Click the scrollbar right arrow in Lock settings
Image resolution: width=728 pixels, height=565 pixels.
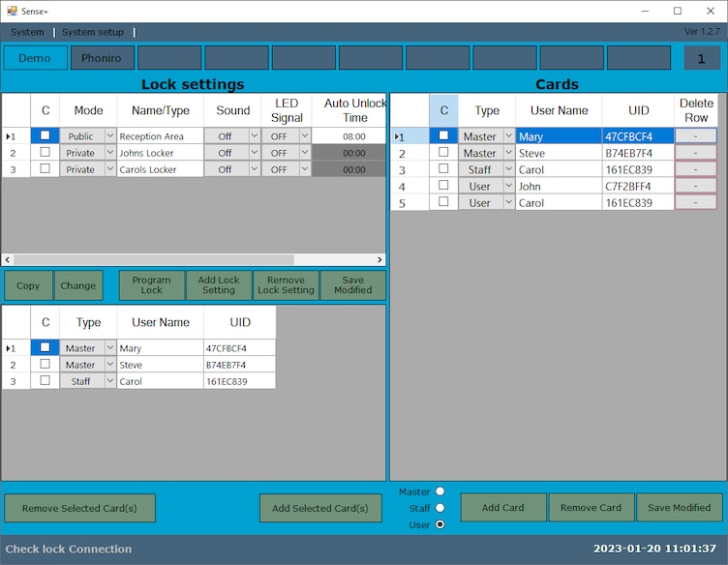point(379,259)
